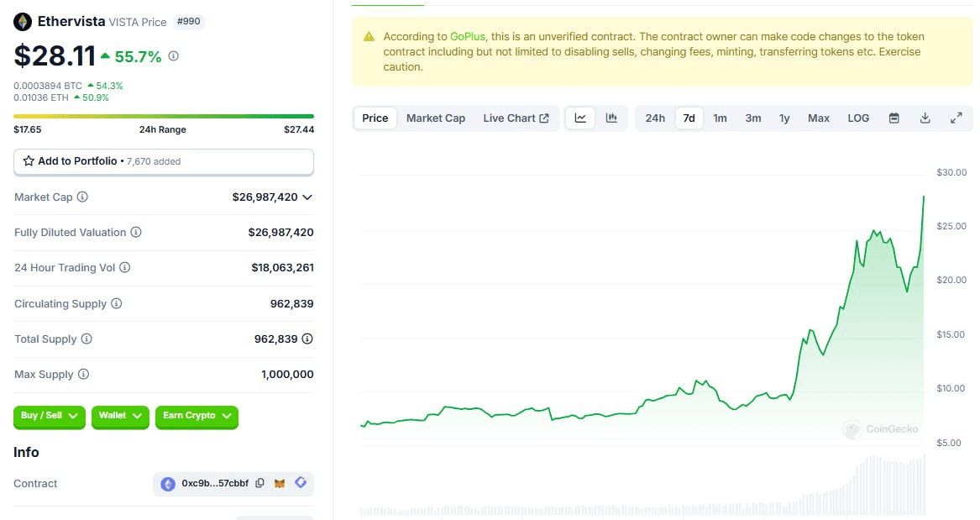Click the Info section heading
This screenshot has width=980, height=520.
[x=26, y=453]
